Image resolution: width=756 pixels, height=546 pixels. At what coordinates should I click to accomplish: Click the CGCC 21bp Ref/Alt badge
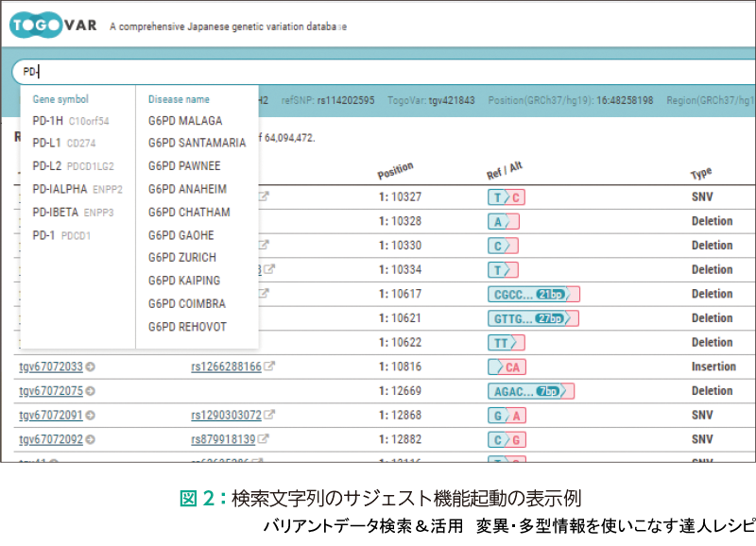pos(534,294)
